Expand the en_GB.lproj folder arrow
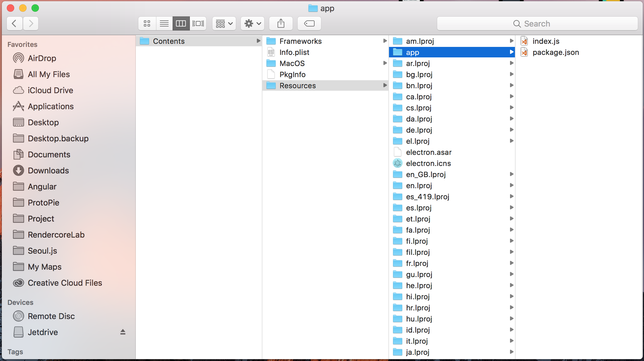 (511, 174)
